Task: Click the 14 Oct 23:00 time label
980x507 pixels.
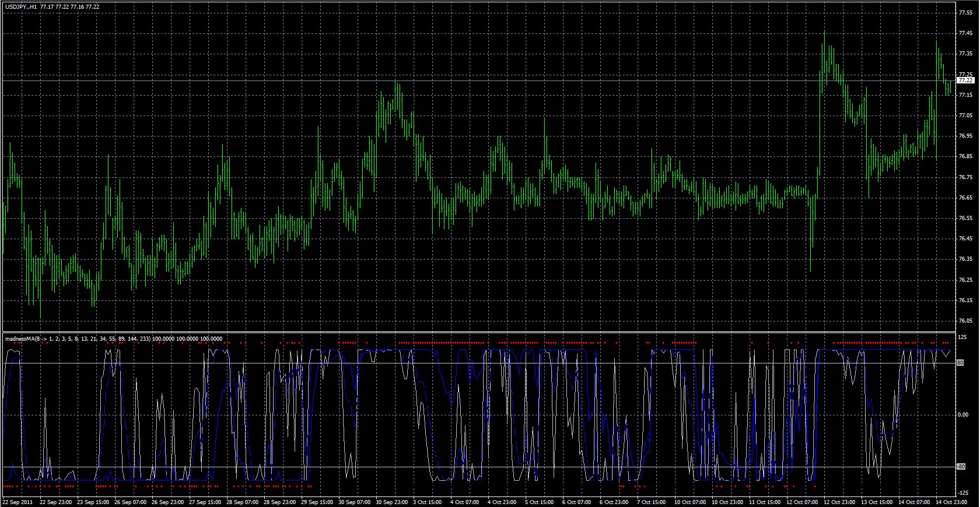Action: pyautogui.click(x=951, y=502)
